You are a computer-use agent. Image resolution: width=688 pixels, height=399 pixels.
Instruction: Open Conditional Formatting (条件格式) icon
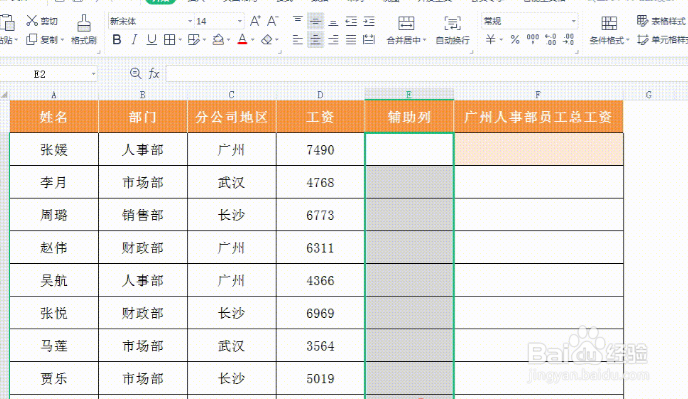pos(609,23)
